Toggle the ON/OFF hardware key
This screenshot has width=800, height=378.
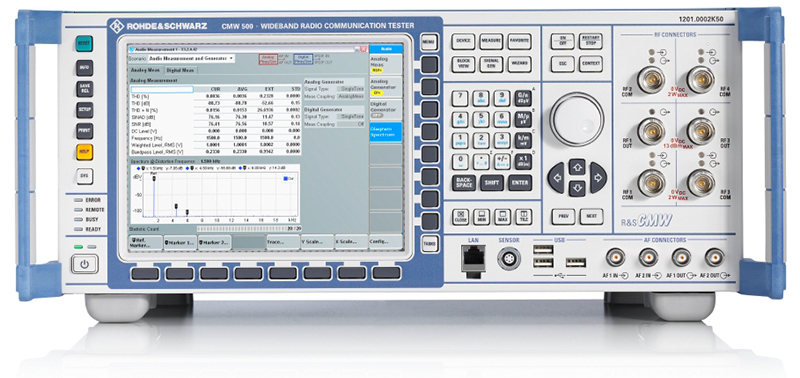[563, 41]
